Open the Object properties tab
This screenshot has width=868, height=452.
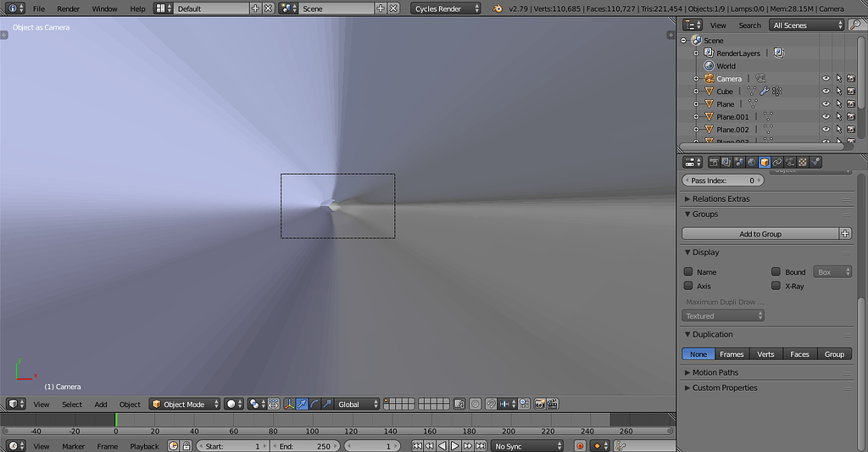pyautogui.click(x=765, y=162)
